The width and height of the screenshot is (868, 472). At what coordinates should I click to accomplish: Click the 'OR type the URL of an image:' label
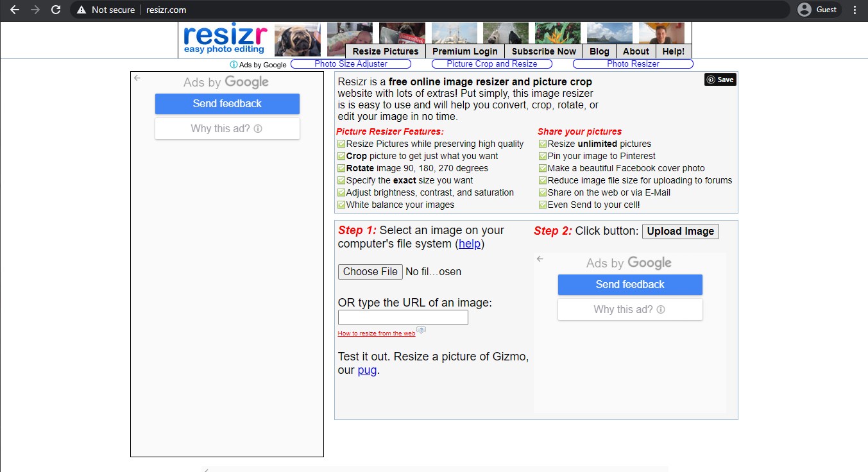pyautogui.click(x=415, y=303)
